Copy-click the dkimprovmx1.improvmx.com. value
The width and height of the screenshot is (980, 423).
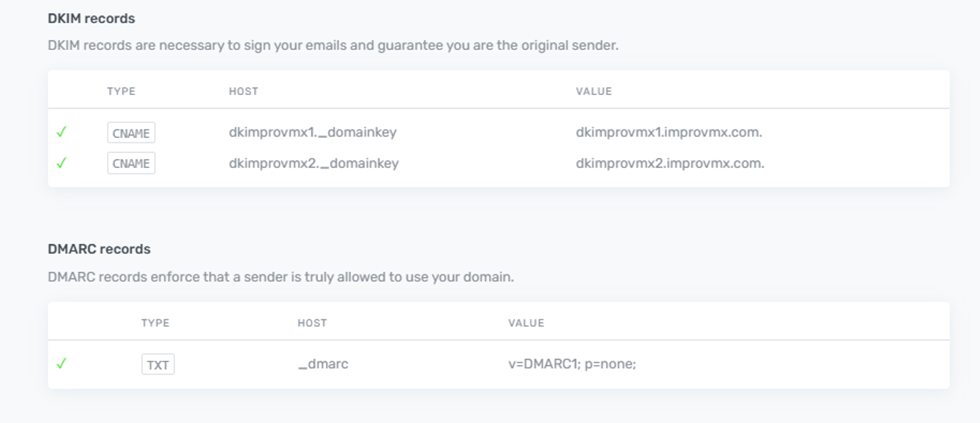point(668,132)
